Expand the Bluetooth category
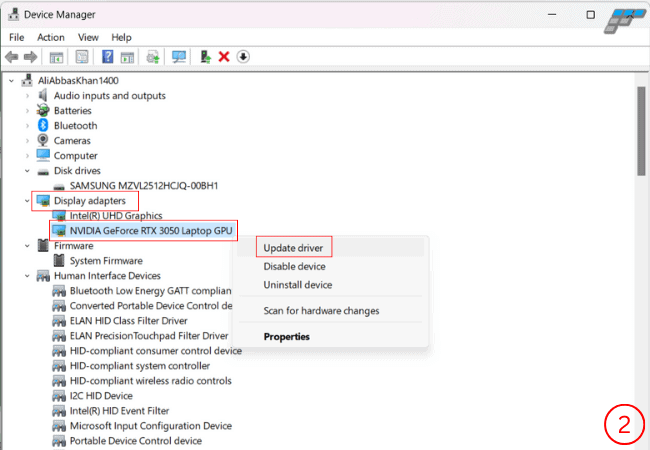The height and width of the screenshot is (450, 650). click(x=27, y=126)
